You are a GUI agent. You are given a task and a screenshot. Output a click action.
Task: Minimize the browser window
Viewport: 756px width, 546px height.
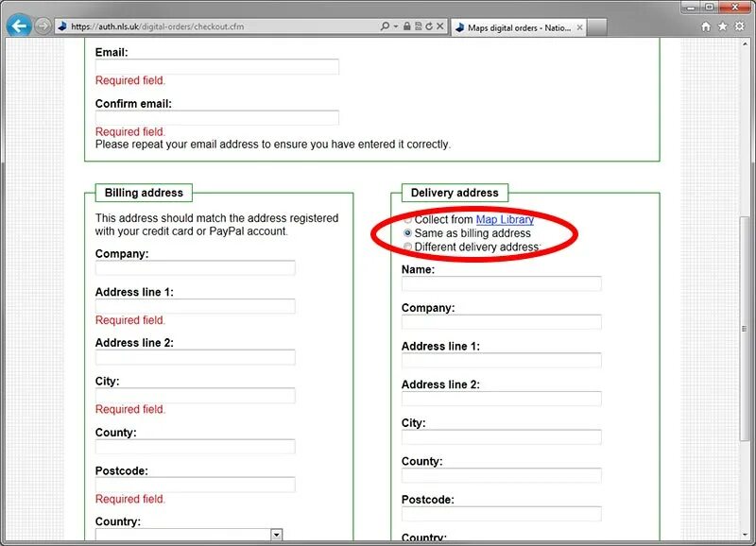point(691,8)
